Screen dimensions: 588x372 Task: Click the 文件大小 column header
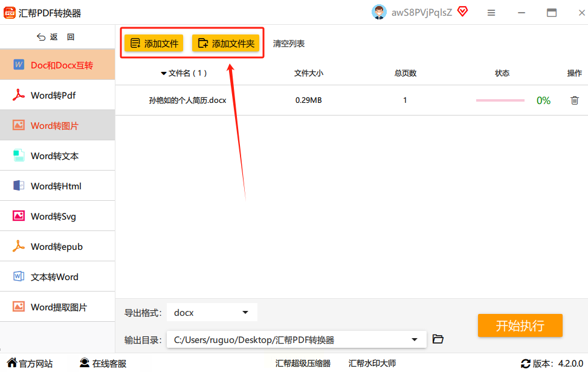coord(308,73)
